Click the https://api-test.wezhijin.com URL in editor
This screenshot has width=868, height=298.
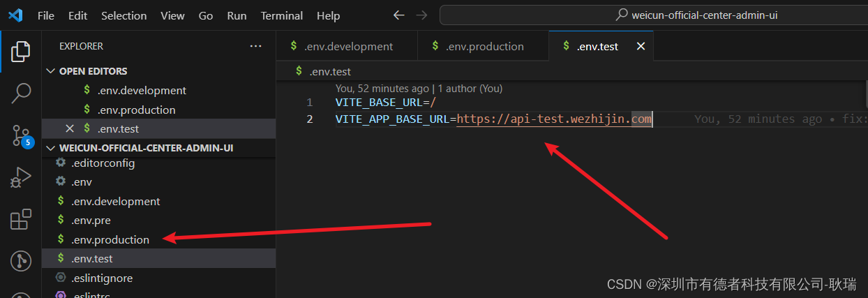pos(555,119)
